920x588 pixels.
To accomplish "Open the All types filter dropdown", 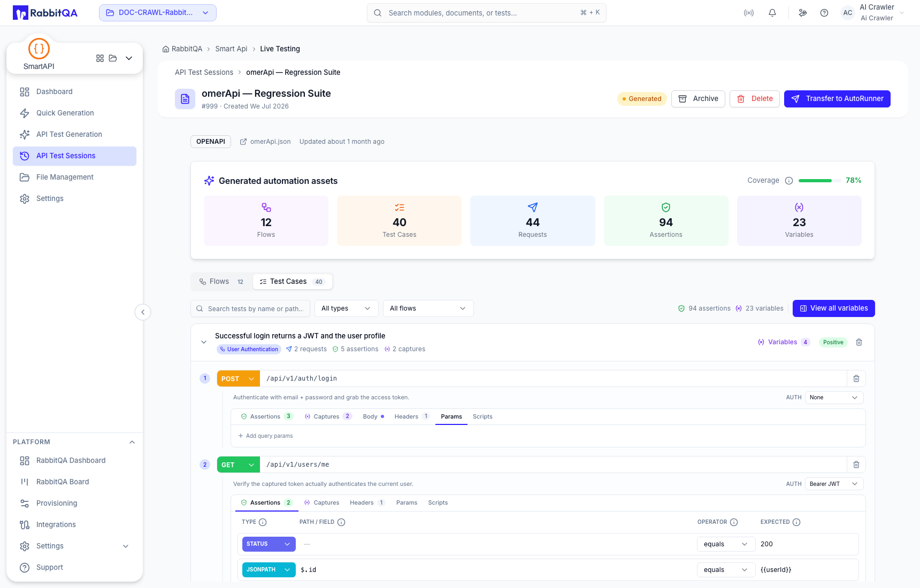I will click(346, 308).
